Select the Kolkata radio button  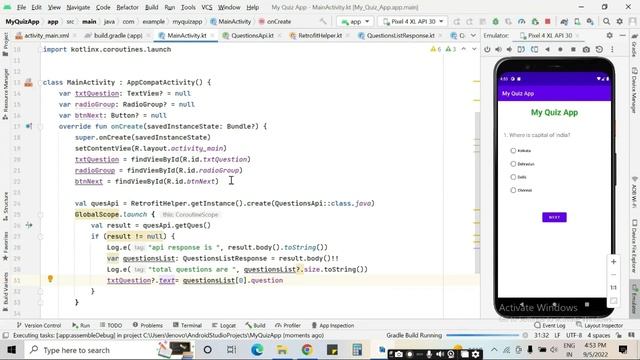coord(513,151)
